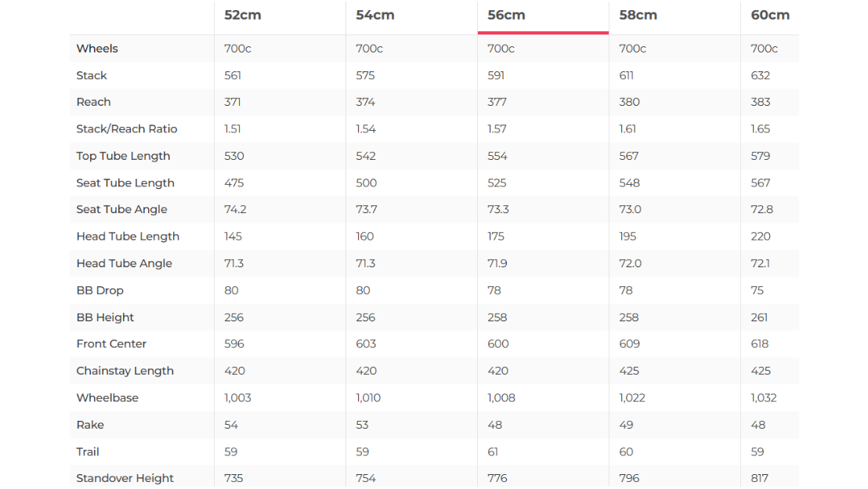Click the BB Drop row label
Image resolution: width=868 pixels, height=489 pixels.
(x=99, y=291)
